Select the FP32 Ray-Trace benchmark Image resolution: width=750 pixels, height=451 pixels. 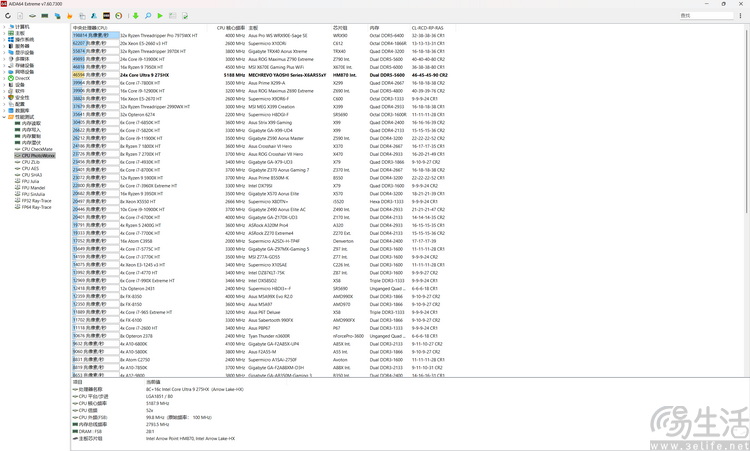click(x=36, y=201)
